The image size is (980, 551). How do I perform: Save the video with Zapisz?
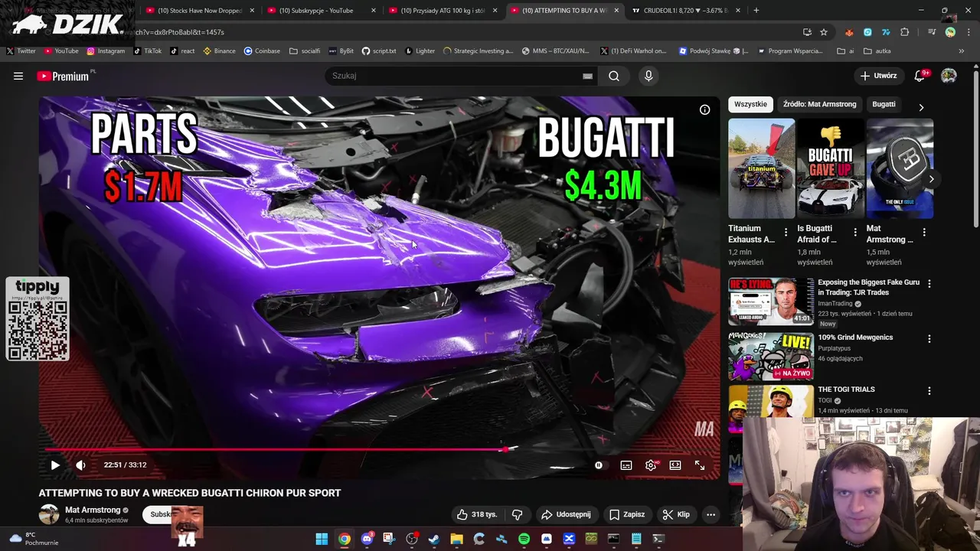point(627,514)
